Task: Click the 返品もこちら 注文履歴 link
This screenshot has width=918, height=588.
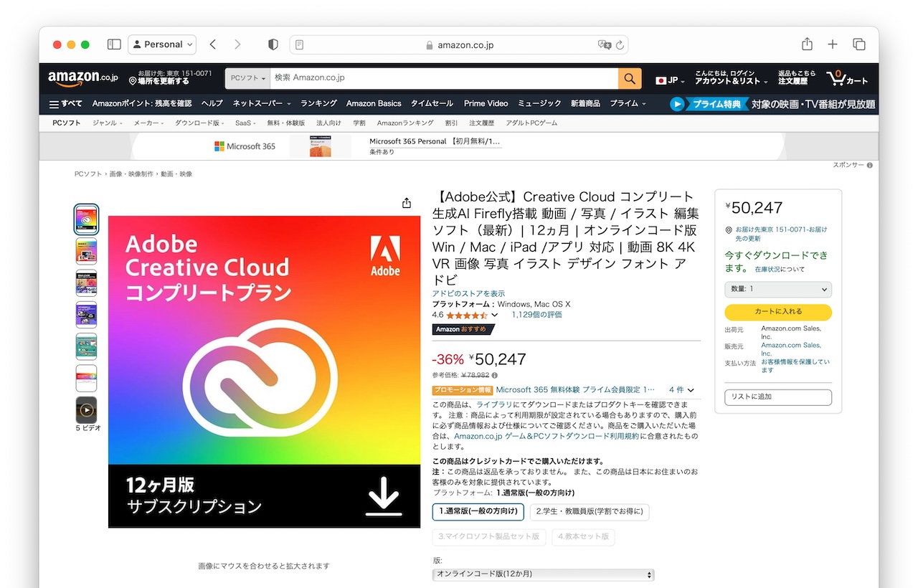Action: [x=797, y=77]
